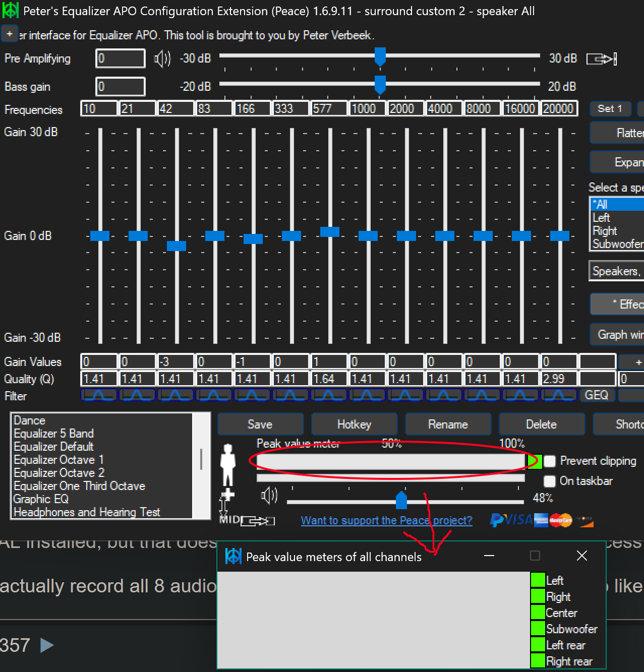
Task: Click the Peace icon in the Peak value meters title bar
Action: (x=233, y=557)
